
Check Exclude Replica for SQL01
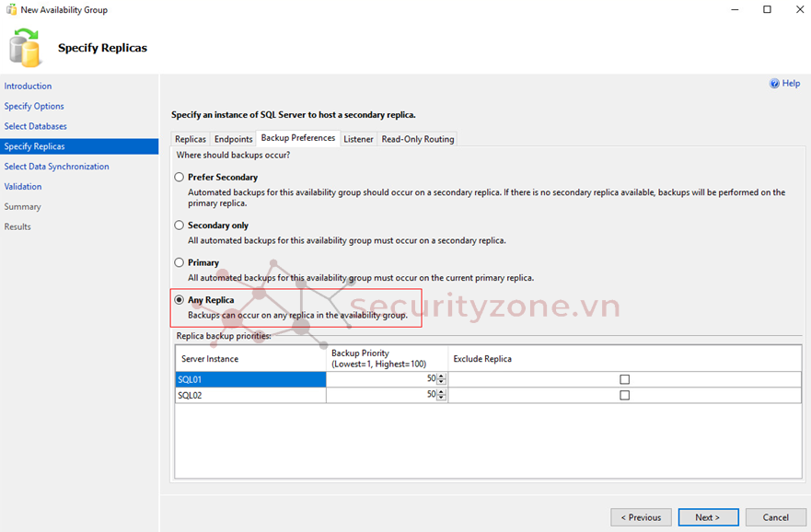624,379
